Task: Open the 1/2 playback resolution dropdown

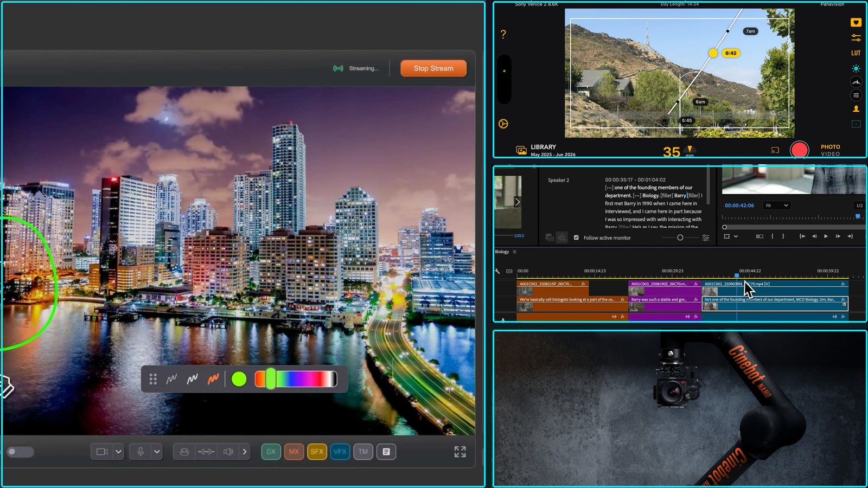Action: tap(859, 206)
